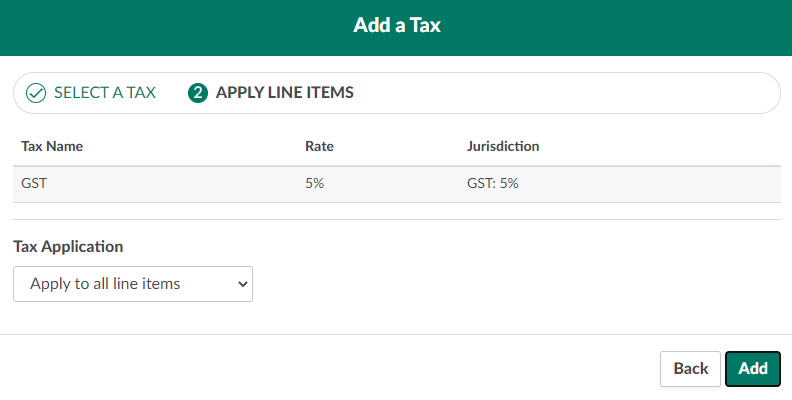Click the Jurisdiction column header
The height and width of the screenshot is (400, 792).
(503, 146)
